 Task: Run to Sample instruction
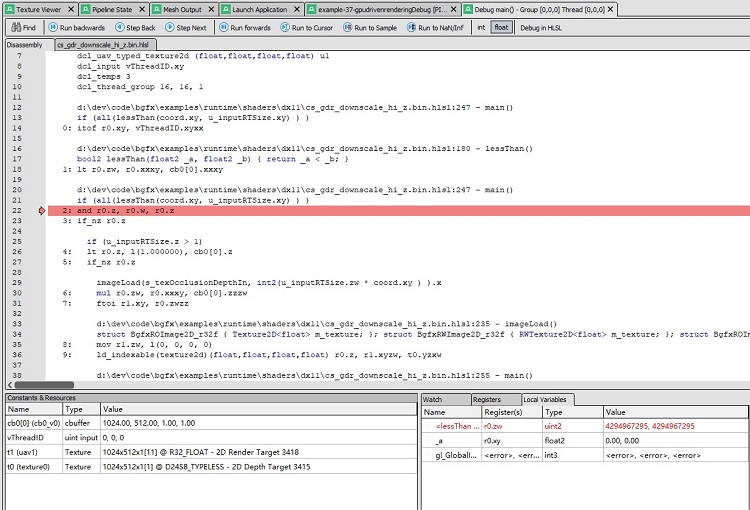click(370, 28)
